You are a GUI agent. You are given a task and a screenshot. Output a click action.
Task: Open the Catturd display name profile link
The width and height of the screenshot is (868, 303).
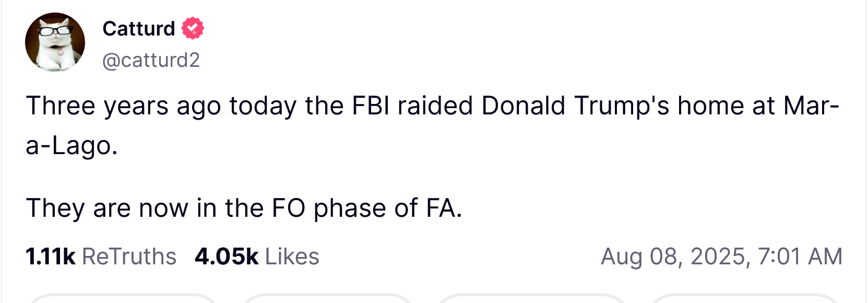(x=139, y=28)
